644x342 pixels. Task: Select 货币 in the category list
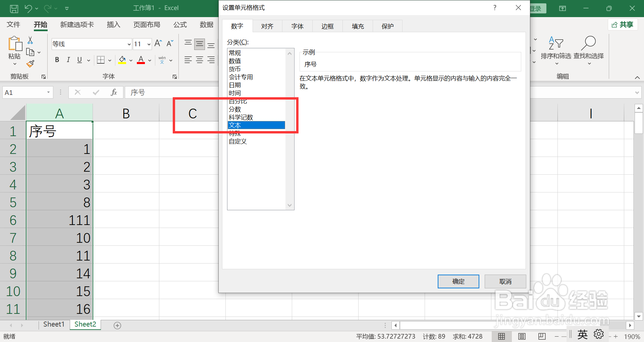tap(235, 69)
